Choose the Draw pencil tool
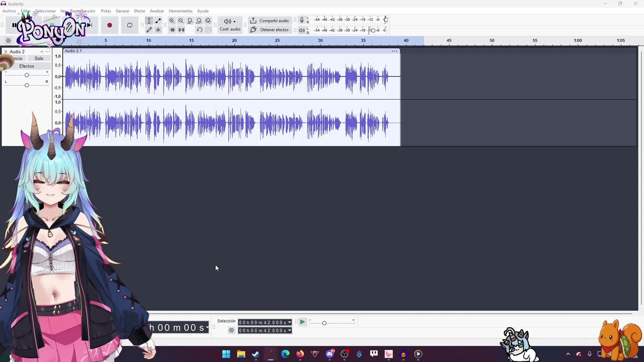Image resolution: width=644 pixels, height=362 pixels. coord(149,30)
